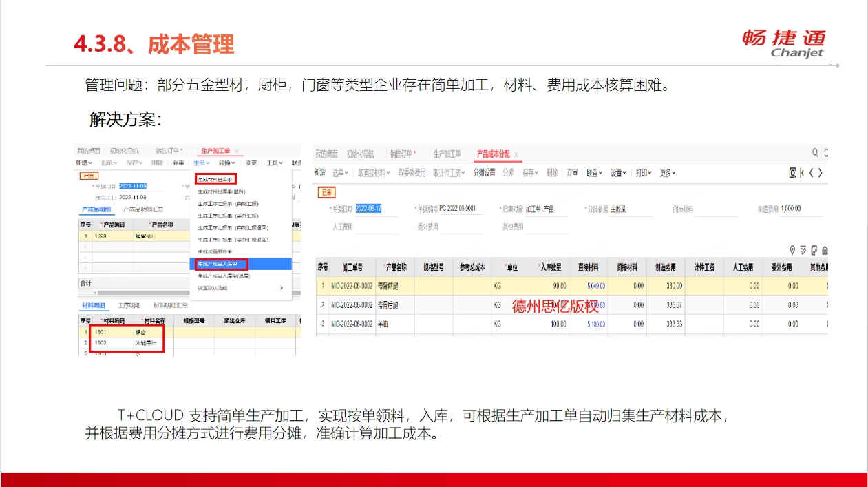The height and width of the screenshot is (487, 868).
Task: Click the 分摊设置 button
Action: [484, 173]
